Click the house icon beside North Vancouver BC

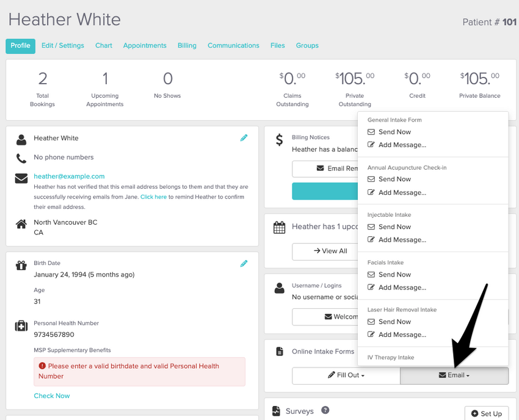pos(21,224)
